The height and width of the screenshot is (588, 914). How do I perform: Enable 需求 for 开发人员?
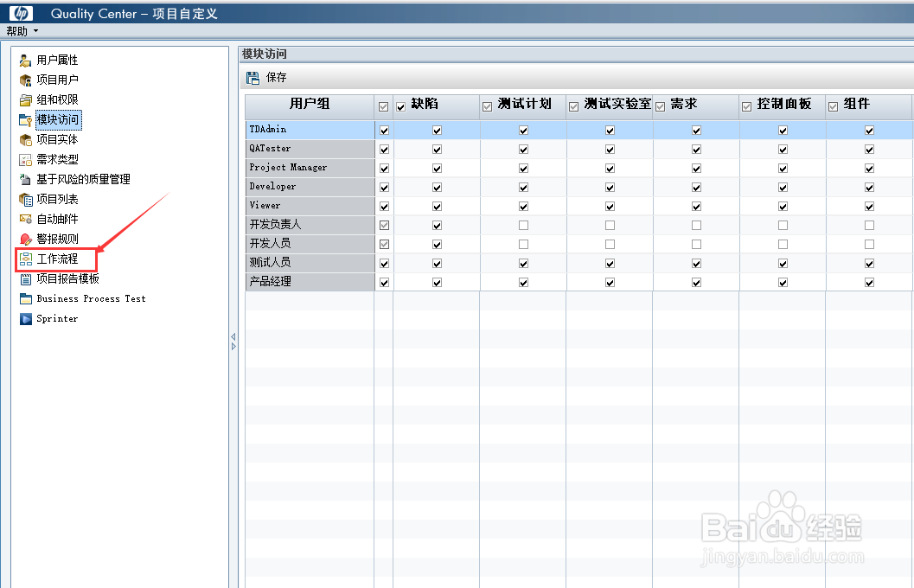pos(697,244)
